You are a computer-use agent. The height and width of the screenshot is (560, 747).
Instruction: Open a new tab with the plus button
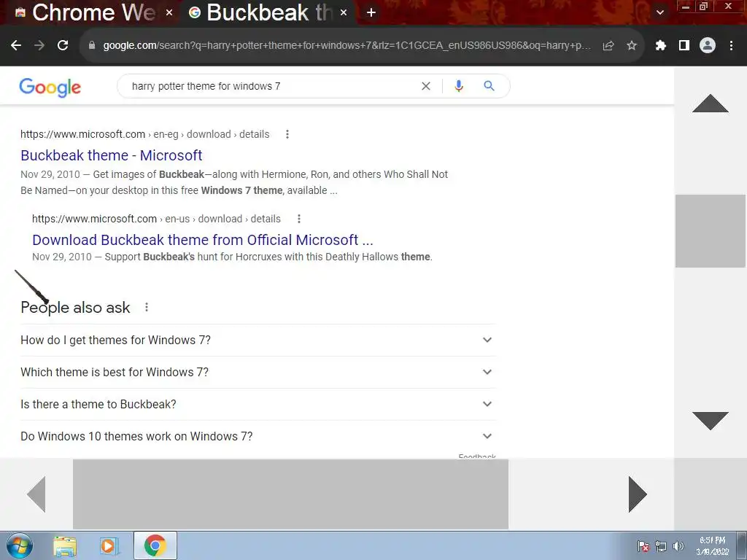pyautogui.click(x=371, y=13)
